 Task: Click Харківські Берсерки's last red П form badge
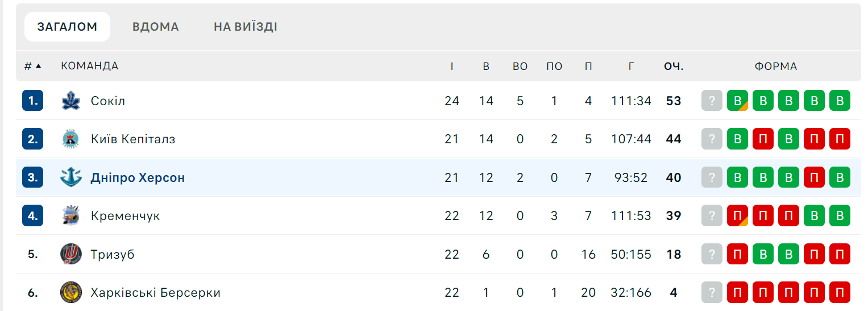coord(840,293)
